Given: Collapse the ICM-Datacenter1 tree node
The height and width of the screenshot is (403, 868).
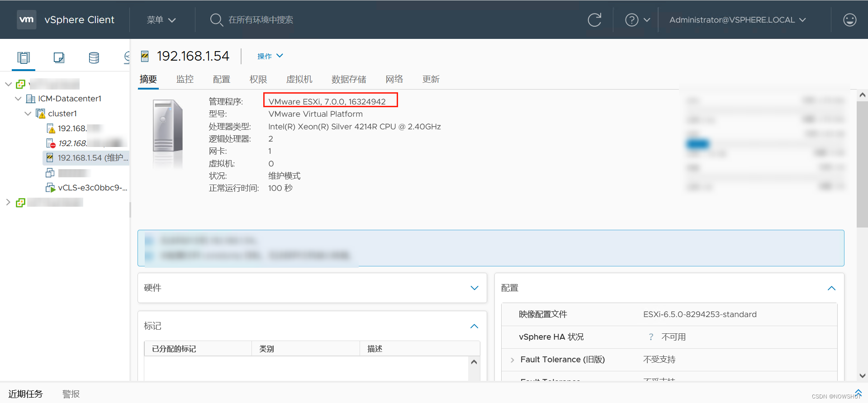Looking at the screenshot, I should tap(18, 99).
